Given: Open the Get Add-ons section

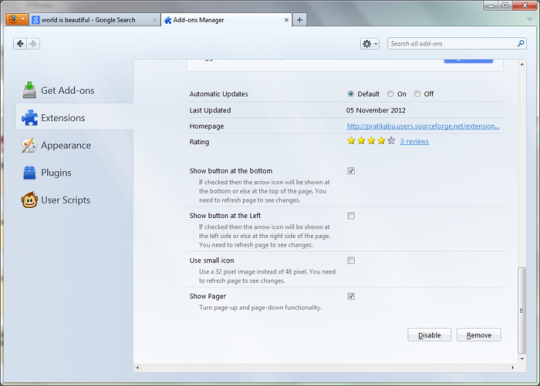Looking at the screenshot, I should click(x=74, y=91).
